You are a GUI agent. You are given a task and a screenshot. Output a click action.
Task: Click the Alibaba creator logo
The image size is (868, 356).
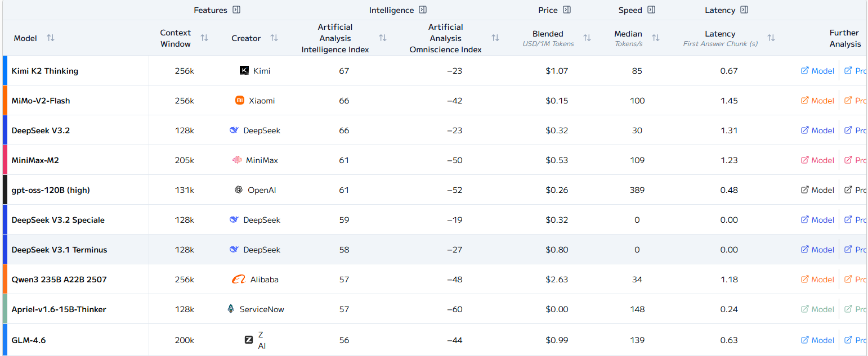click(x=239, y=280)
